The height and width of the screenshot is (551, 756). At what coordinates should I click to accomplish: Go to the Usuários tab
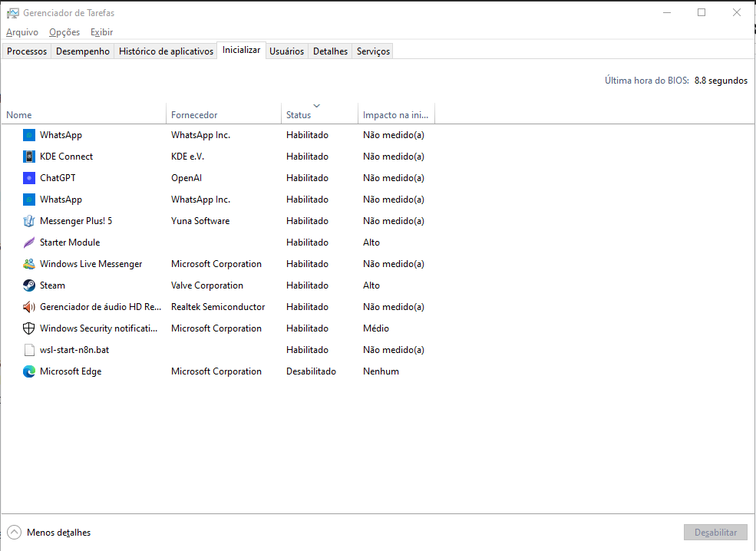tap(287, 51)
